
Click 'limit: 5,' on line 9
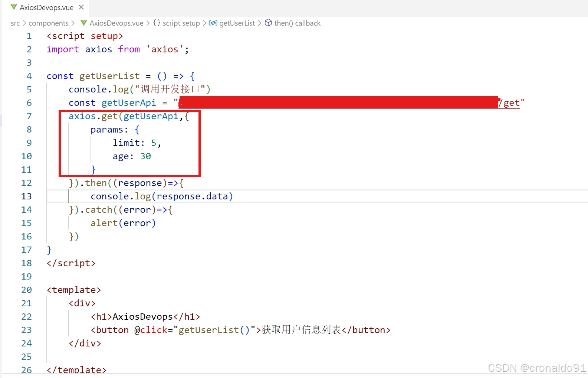pyautogui.click(x=137, y=143)
